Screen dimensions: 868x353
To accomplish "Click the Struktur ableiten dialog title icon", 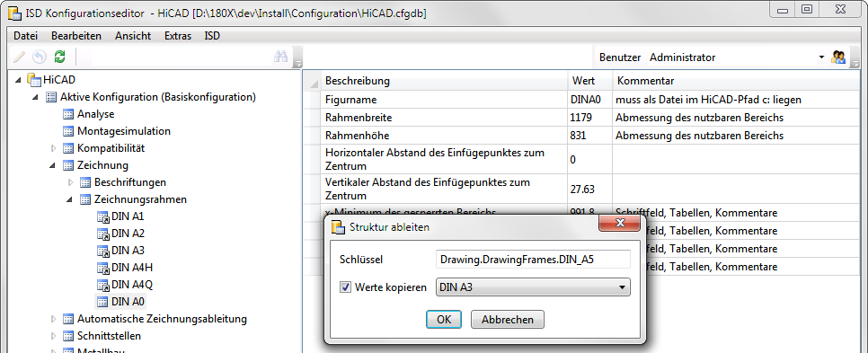I will [337, 227].
